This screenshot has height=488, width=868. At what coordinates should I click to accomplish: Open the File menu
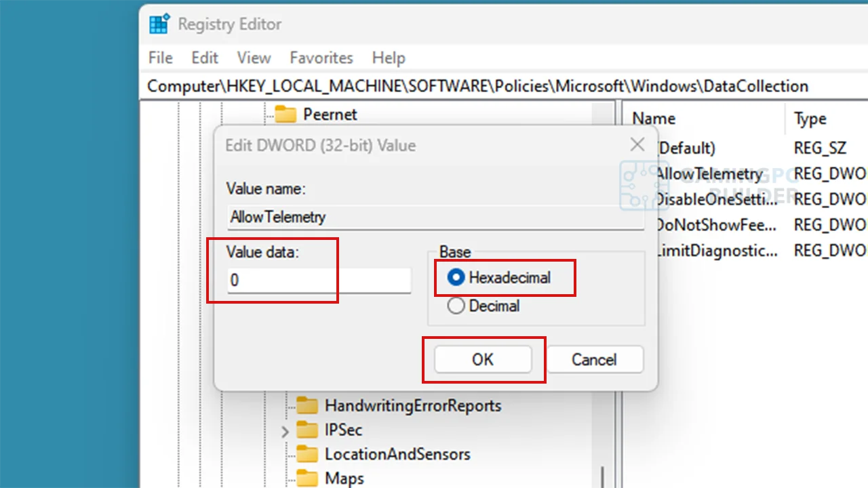(x=161, y=58)
